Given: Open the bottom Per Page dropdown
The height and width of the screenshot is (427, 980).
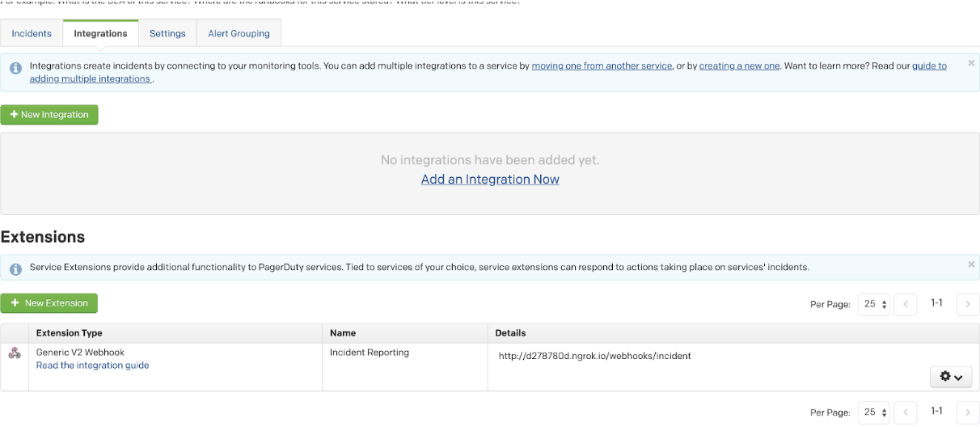Looking at the screenshot, I should [x=874, y=412].
